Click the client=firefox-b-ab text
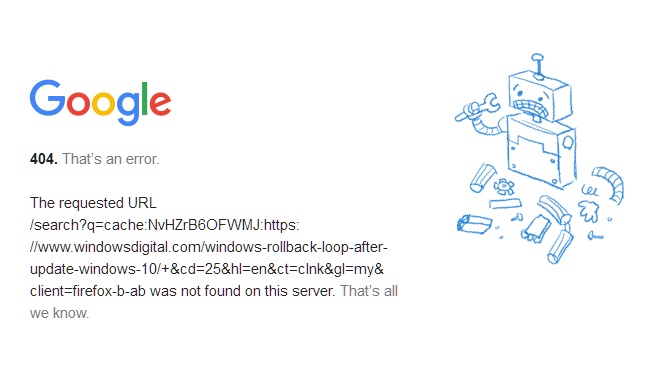The image size is (653, 370). click(88, 291)
